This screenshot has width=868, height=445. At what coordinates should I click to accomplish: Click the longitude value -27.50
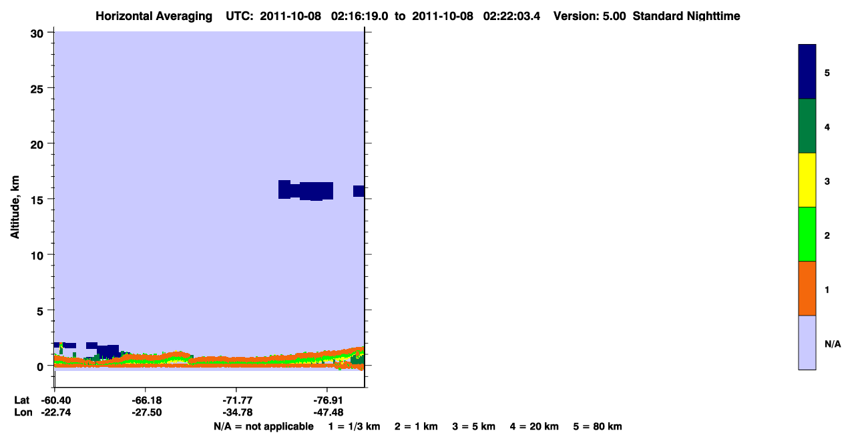tap(146, 412)
